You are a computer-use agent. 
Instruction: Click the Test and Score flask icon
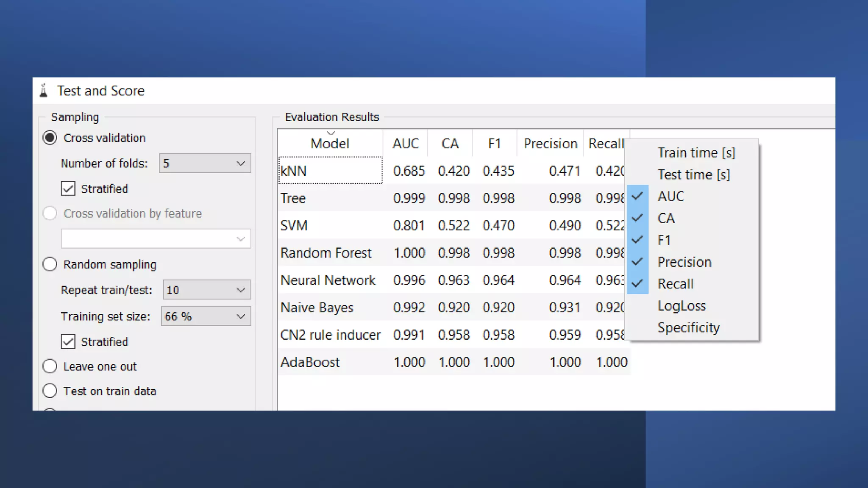pos(44,91)
